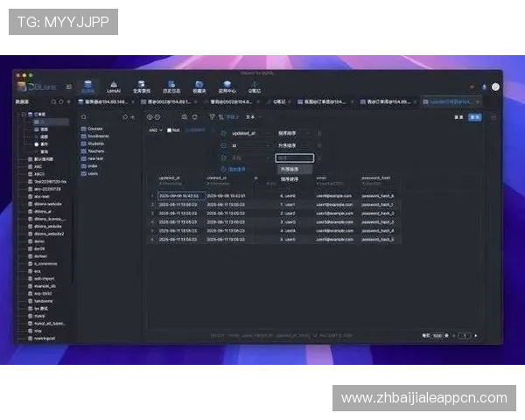Select the first option in open sort dropdown list
525x420 pixels.
289,169
